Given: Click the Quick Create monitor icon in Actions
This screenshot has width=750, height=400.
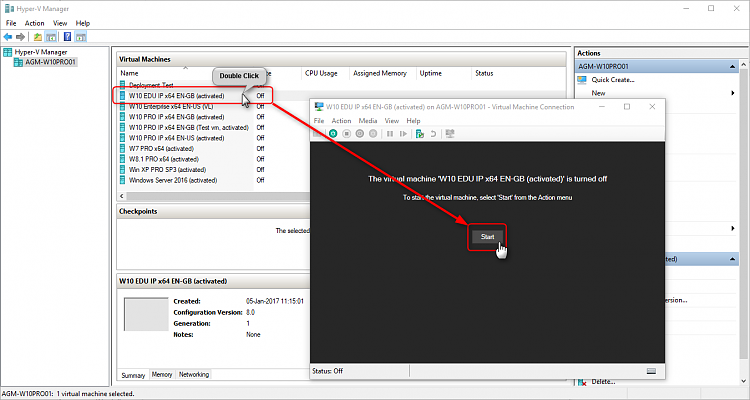Looking at the screenshot, I should tap(582, 80).
